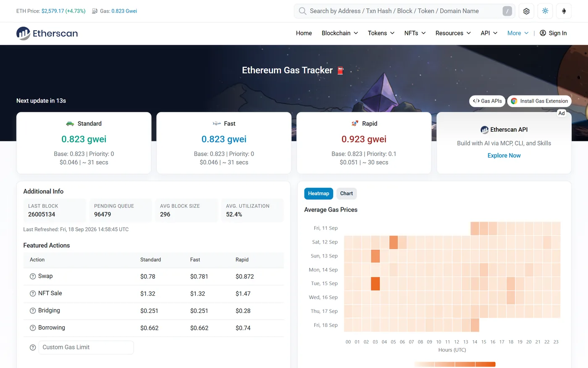Image resolution: width=588 pixels, height=368 pixels.
Task: Click the code brackets icon on Gas APIs
Action: 476,101
